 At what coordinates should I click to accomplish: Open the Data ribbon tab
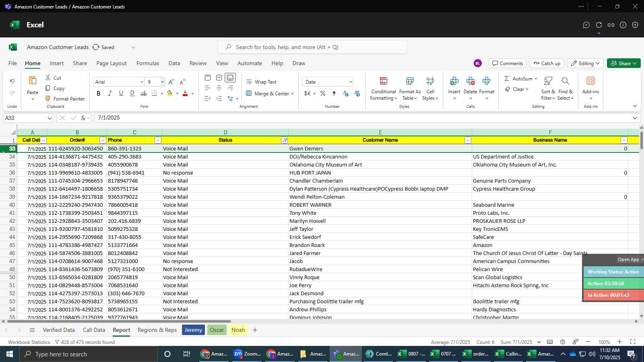[174, 63]
